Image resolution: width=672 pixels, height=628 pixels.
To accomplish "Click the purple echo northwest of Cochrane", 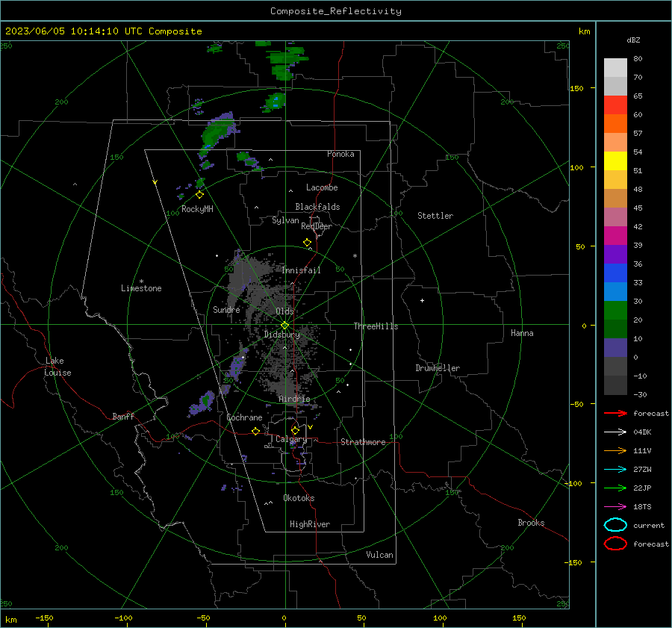I will click(202, 404).
